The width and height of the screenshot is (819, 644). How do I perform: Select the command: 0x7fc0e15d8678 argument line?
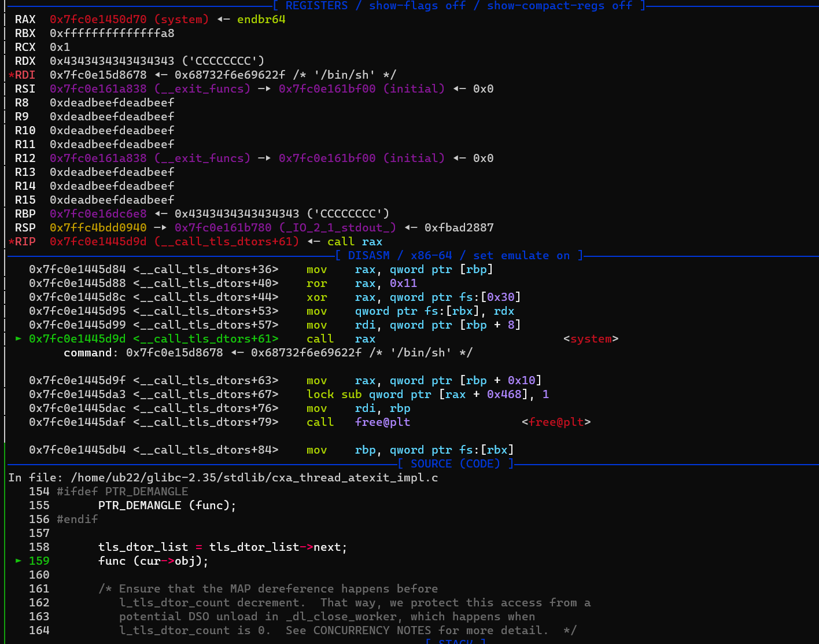(268, 352)
